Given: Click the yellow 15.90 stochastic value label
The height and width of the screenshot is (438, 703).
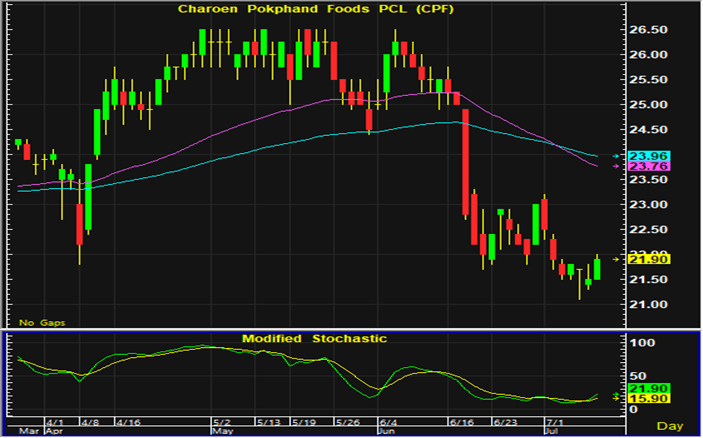Looking at the screenshot, I should click(649, 398).
